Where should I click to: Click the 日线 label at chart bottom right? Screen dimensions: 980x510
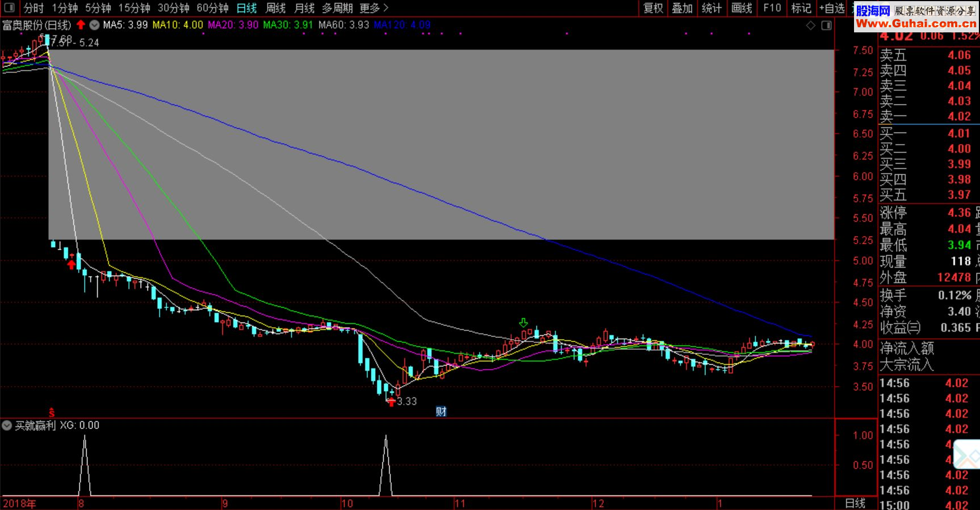coord(855,503)
